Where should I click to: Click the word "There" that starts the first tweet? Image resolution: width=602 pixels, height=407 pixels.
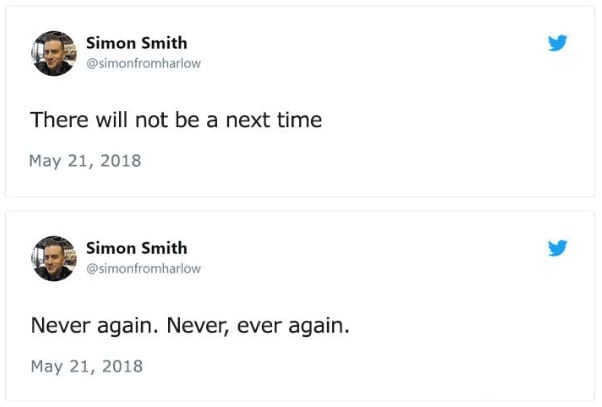[x=60, y=120]
